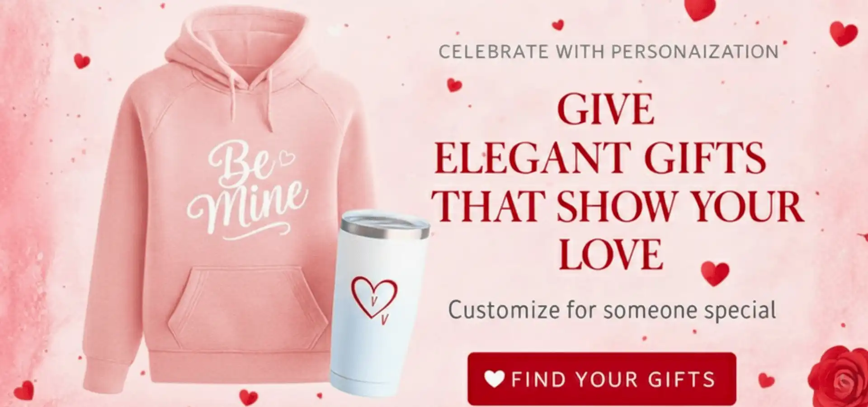Click the red heart right of the gifts button
Viewport: 868px width, 407px height.
766,380
